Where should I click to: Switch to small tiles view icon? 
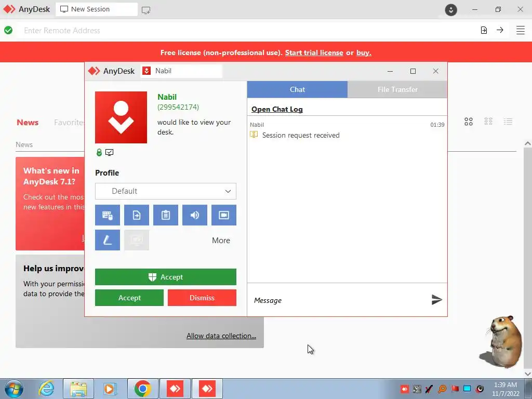pos(488,122)
